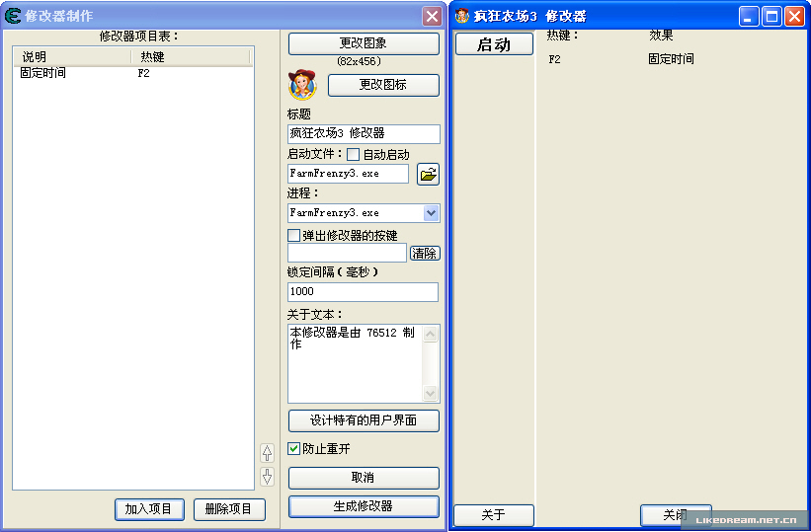Select the 固定时间 row in item list
This screenshot has height=532, width=811.
click(133, 73)
